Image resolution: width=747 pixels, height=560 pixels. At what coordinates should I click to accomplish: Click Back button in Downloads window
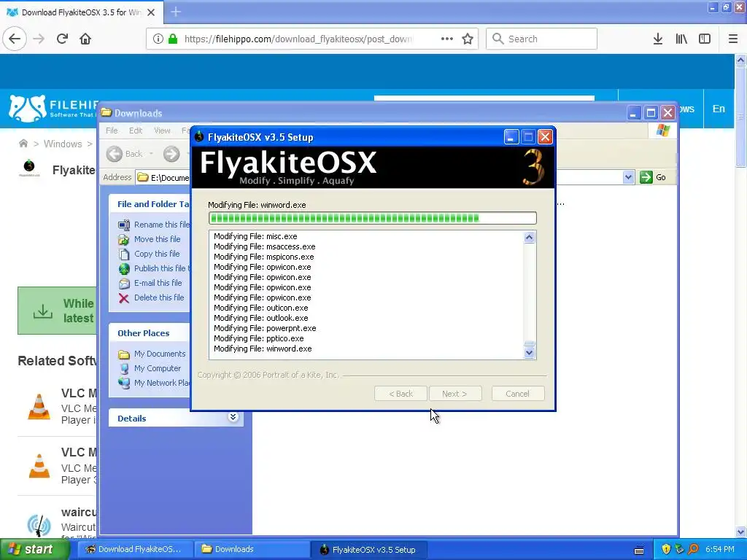point(125,154)
